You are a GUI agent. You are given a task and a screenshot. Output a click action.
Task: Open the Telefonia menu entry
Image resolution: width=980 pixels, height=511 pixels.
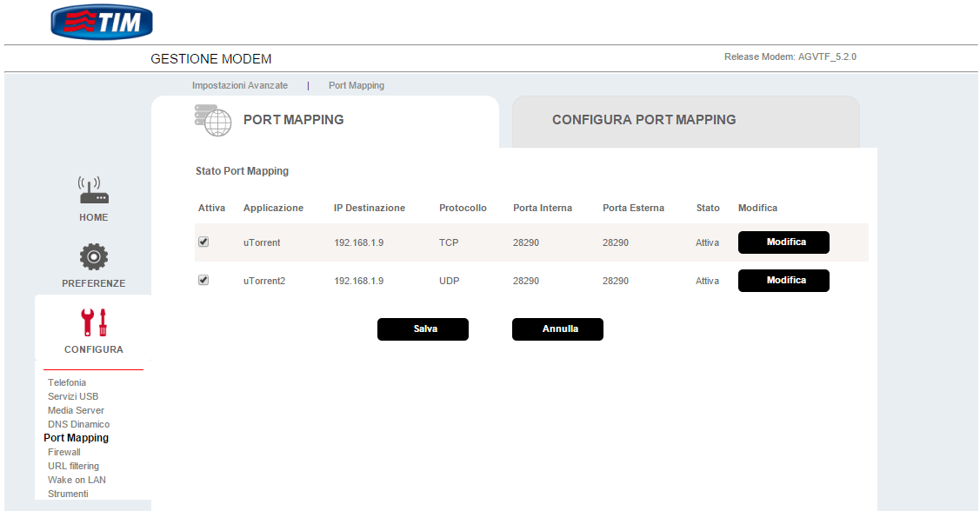click(67, 382)
